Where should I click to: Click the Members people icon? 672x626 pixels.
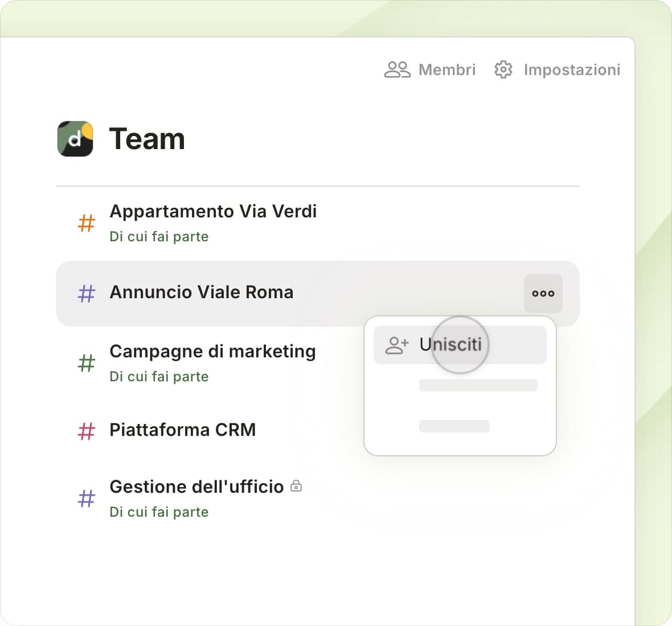click(x=397, y=69)
